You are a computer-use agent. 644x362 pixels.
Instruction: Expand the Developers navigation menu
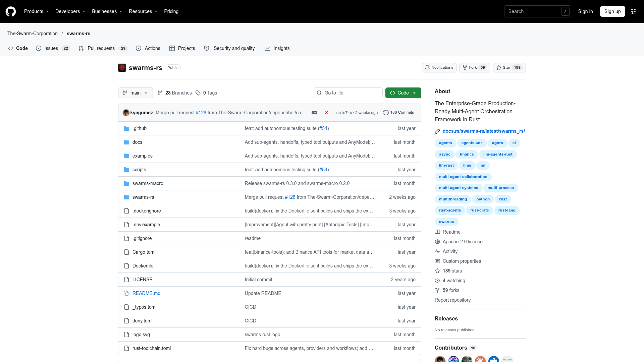click(x=70, y=11)
